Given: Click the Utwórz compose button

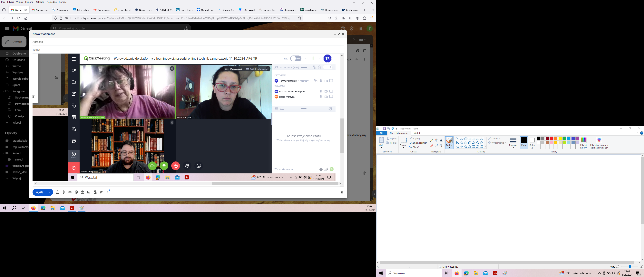Looking at the screenshot, I should coord(14,42).
